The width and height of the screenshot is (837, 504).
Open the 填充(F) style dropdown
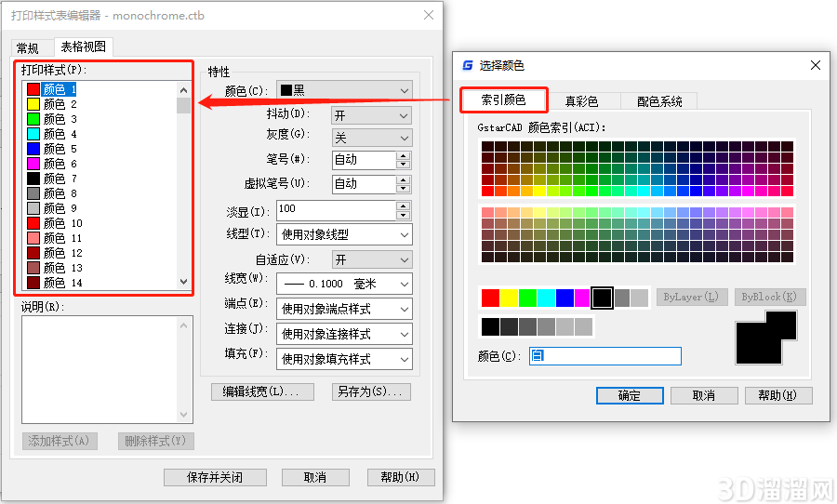tap(344, 359)
